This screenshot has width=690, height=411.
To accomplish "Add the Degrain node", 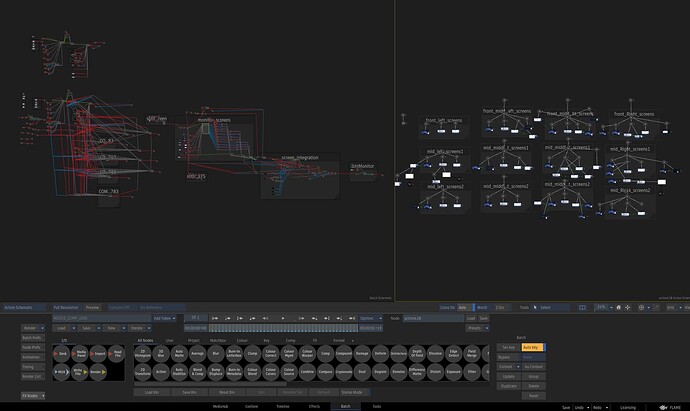I will pos(380,372).
